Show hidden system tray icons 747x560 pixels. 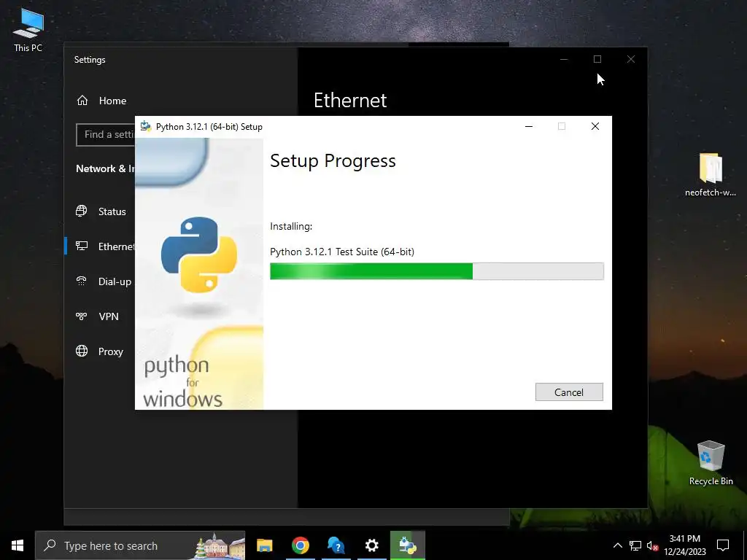pos(617,545)
